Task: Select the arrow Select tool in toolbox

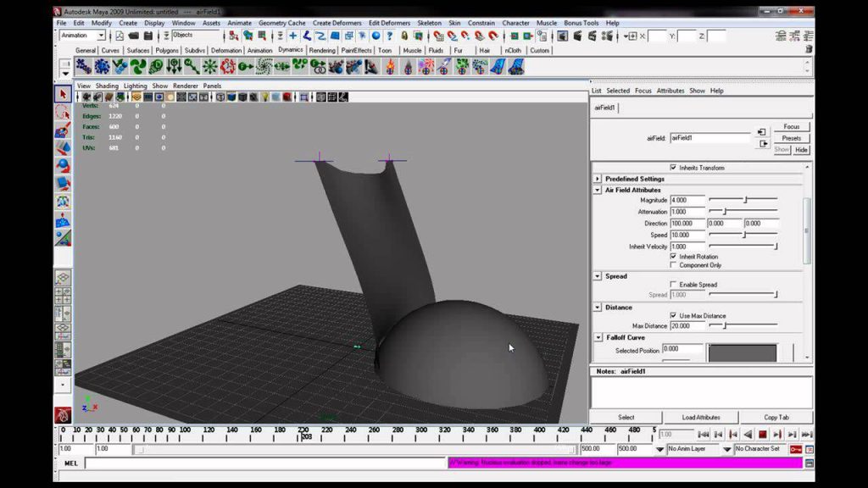Action: pyautogui.click(x=63, y=94)
